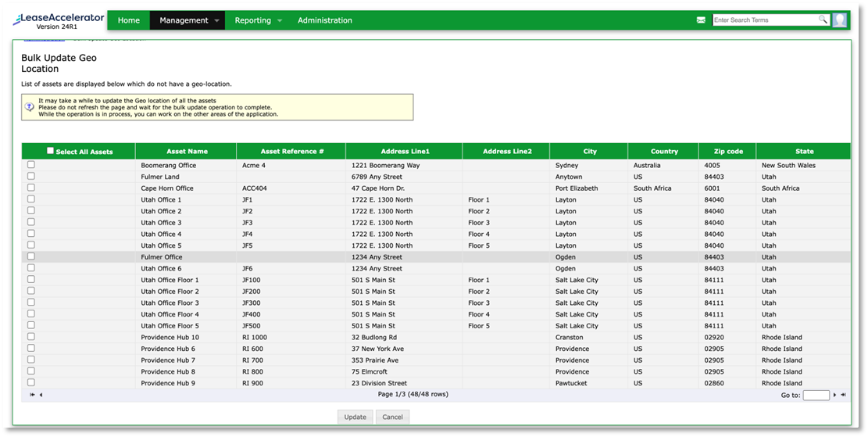Viewport: 868px width, 437px height.
Task: Click the Port Elizabeth city cell
Action: click(577, 188)
